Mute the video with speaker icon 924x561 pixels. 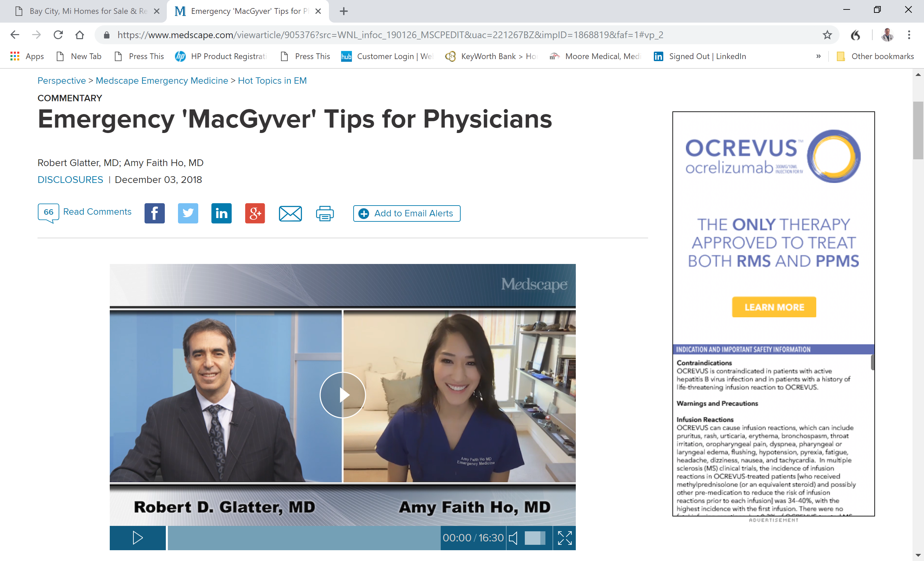click(x=513, y=538)
